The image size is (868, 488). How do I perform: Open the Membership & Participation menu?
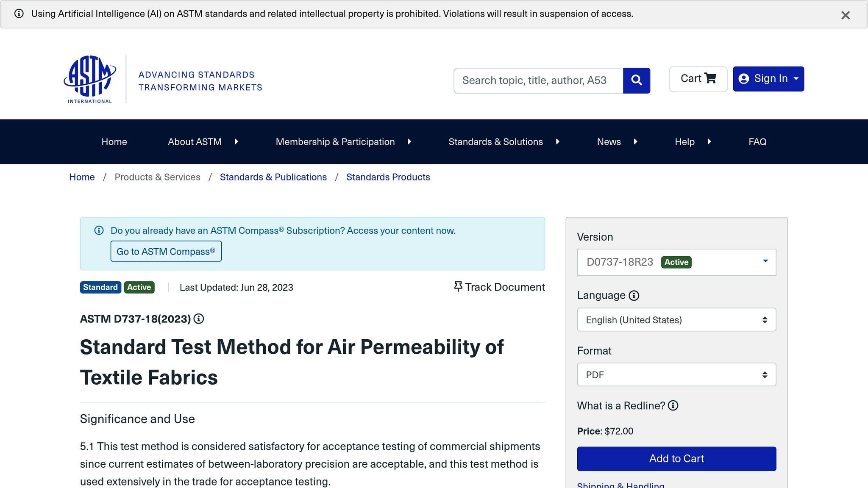click(x=343, y=142)
